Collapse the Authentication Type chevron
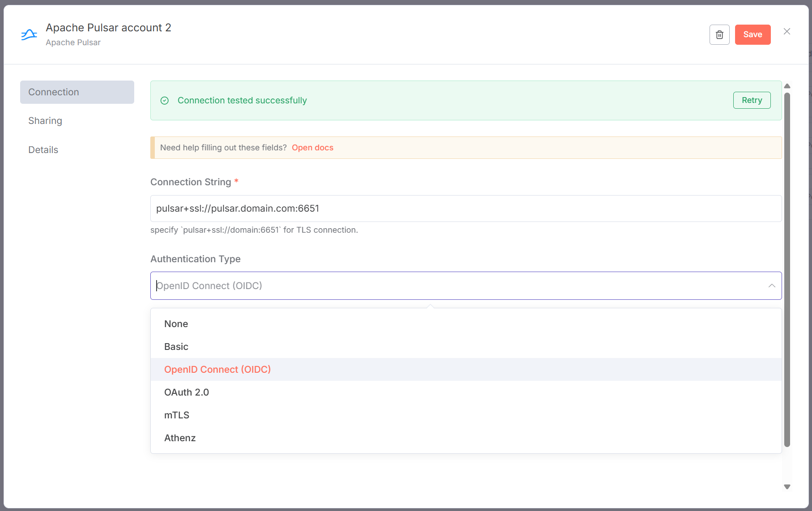The height and width of the screenshot is (511, 812). (772, 285)
